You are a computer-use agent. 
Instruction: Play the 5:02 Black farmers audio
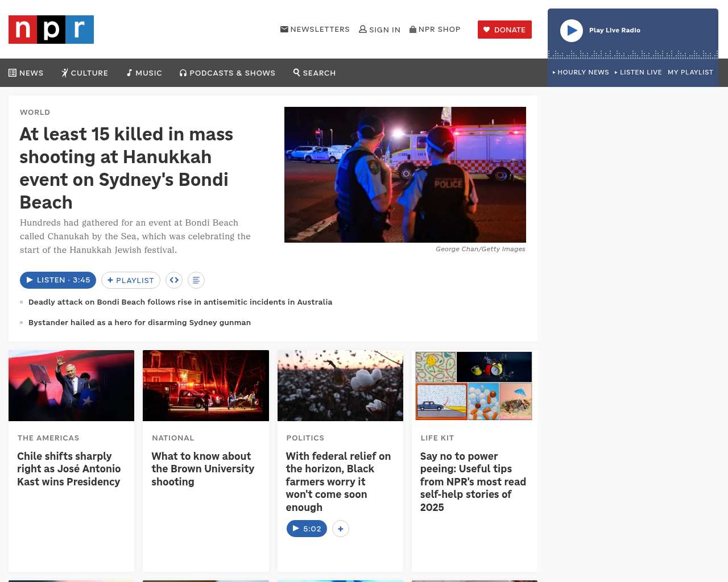click(307, 529)
